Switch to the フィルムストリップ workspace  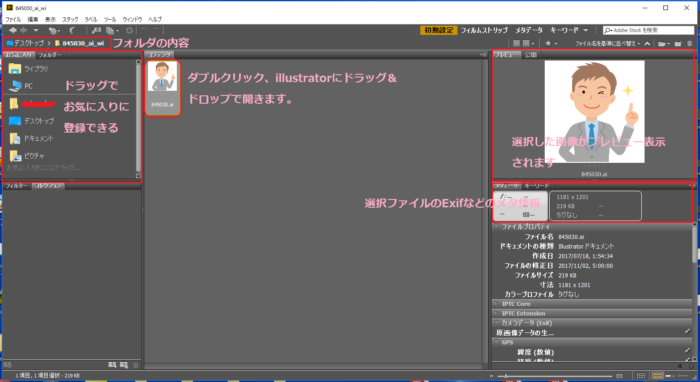pos(484,30)
